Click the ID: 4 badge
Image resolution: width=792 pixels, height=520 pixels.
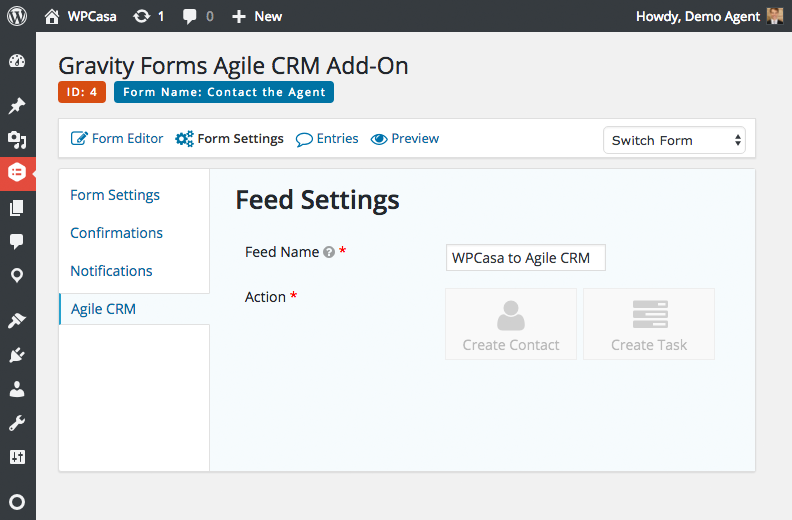point(82,92)
